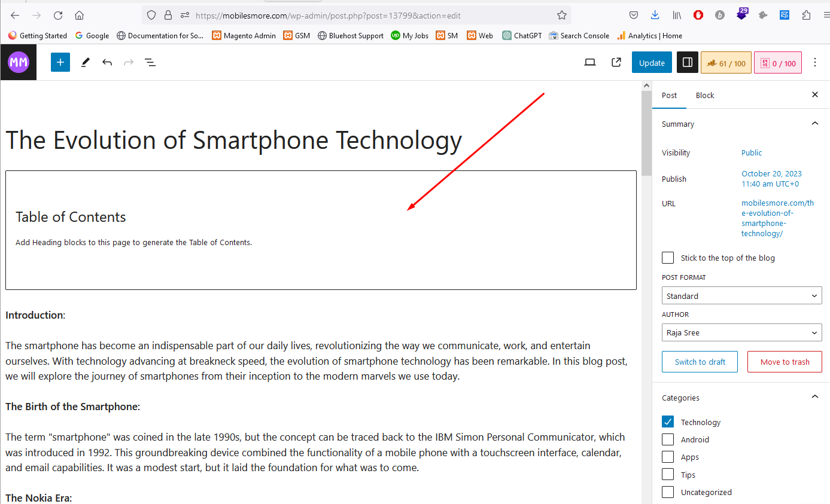Open the Post Format Standard dropdown

tap(741, 296)
